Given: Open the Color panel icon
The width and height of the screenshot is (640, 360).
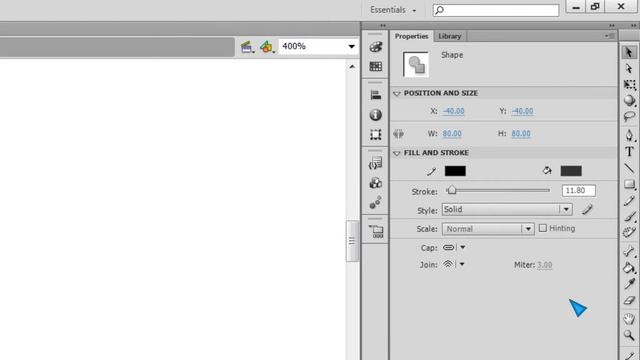Looking at the screenshot, I should 376,47.
